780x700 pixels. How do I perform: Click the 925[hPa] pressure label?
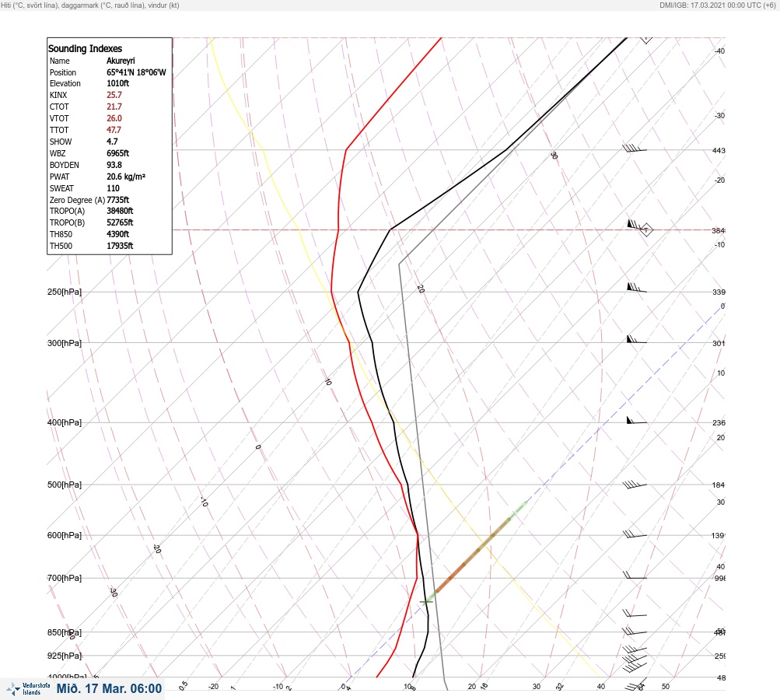[65, 656]
